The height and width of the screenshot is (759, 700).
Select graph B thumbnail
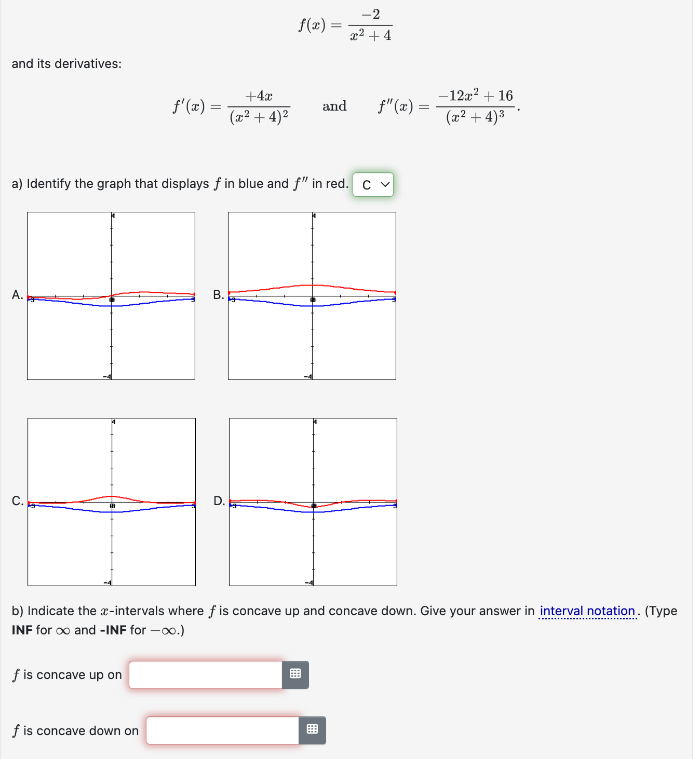(x=312, y=296)
